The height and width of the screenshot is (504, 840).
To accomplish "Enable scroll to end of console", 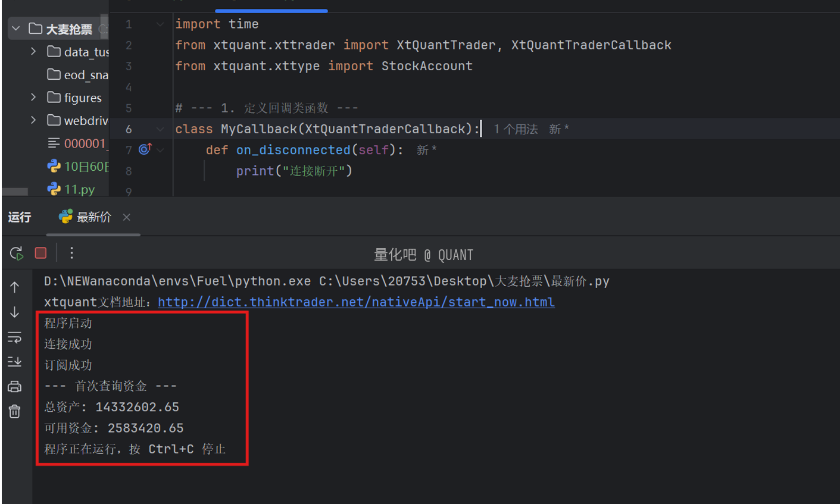I will [x=15, y=362].
